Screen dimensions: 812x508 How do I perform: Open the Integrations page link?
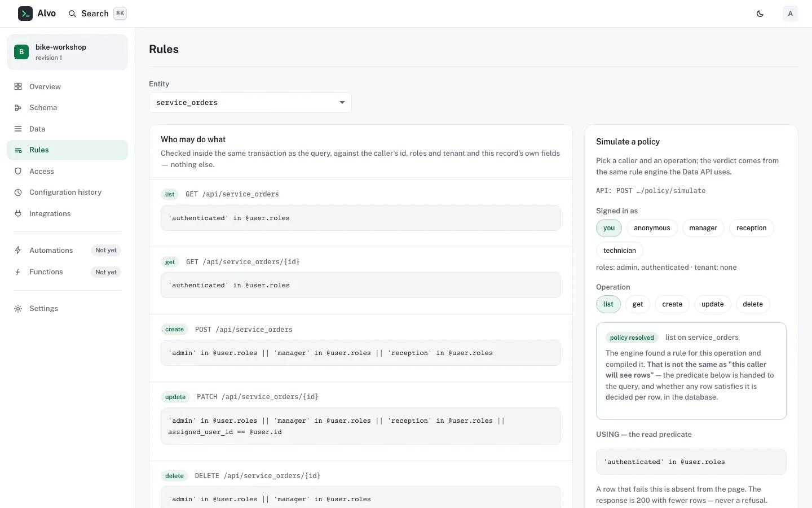click(68, 213)
